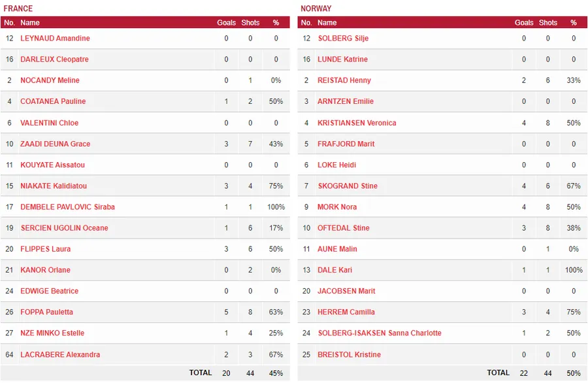Click Norway table's No. column header

306,23
